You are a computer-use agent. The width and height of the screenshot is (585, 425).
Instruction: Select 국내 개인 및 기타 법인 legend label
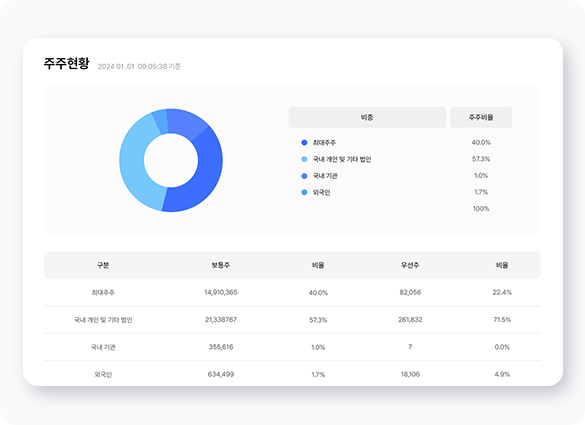(342, 159)
